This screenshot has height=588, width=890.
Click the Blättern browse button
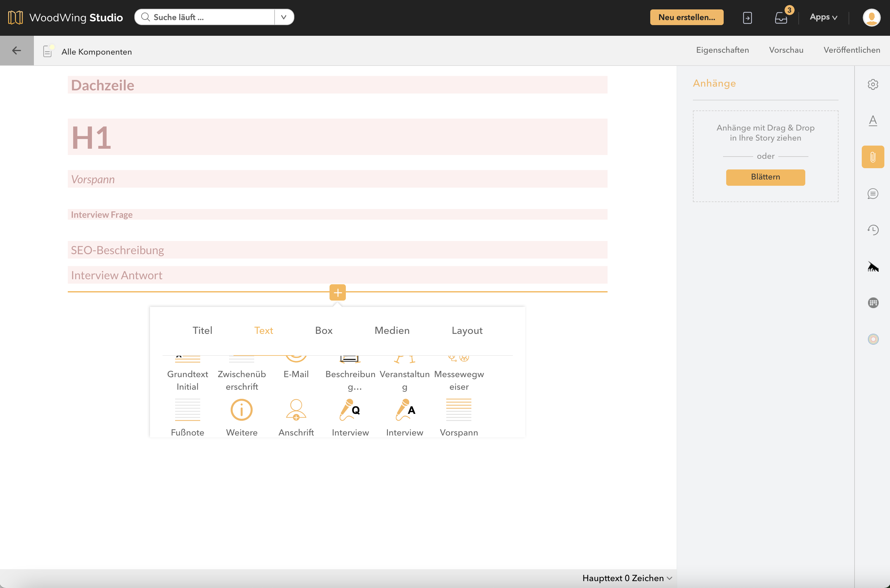point(765,177)
